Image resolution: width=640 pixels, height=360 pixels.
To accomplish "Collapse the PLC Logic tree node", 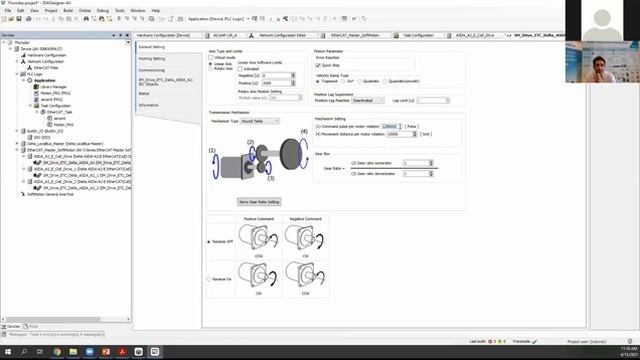I will pos(17,74).
